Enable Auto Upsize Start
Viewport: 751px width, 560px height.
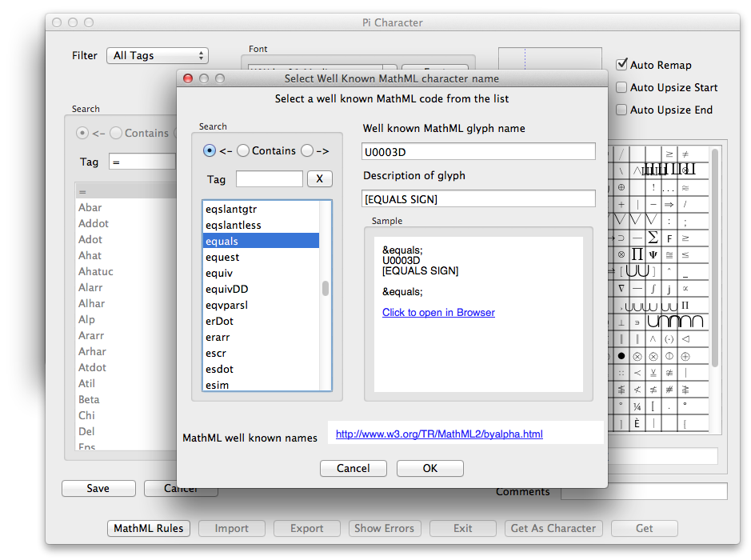point(621,87)
